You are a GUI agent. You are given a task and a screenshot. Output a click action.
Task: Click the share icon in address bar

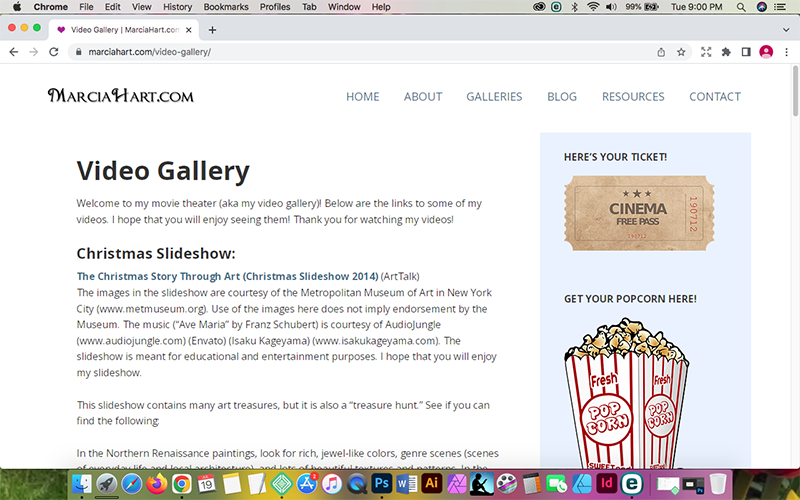pyautogui.click(x=661, y=52)
